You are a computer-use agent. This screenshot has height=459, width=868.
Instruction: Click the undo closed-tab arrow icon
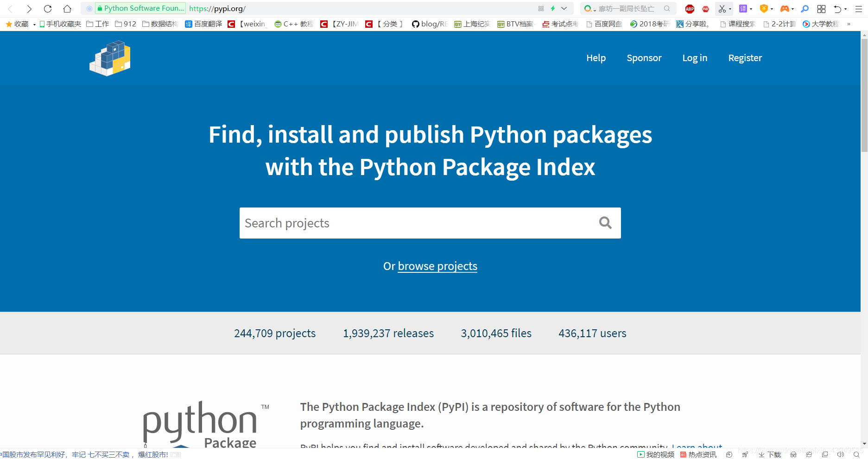coord(837,9)
